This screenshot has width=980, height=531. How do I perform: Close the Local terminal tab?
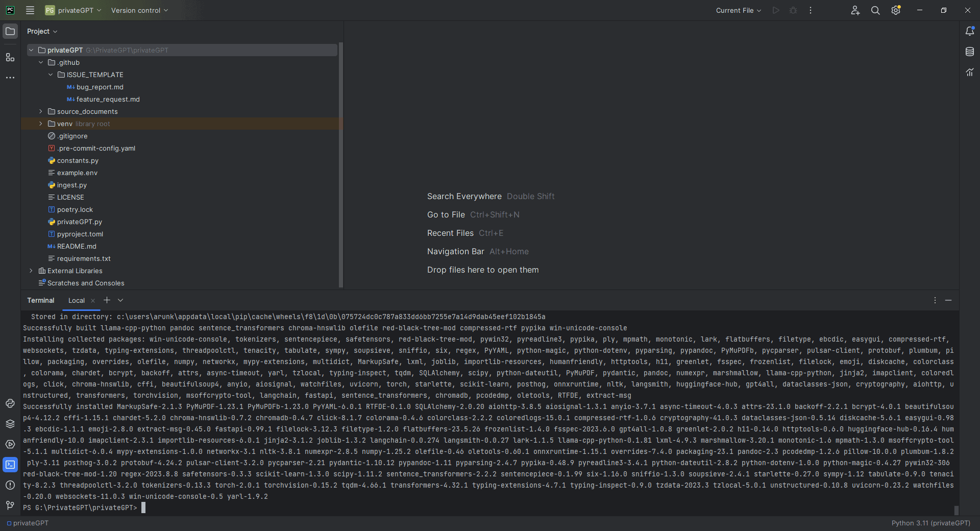pos(93,301)
